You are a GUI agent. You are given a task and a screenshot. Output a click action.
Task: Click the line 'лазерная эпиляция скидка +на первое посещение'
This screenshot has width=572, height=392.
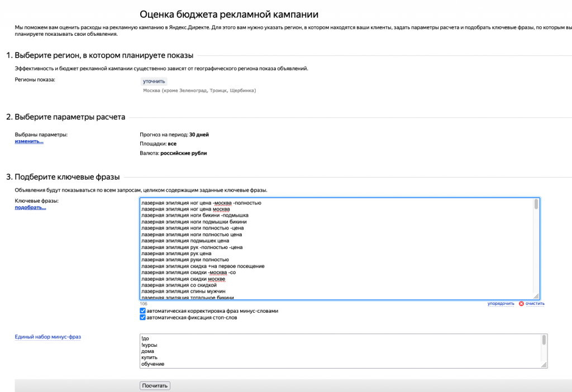[203, 266]
